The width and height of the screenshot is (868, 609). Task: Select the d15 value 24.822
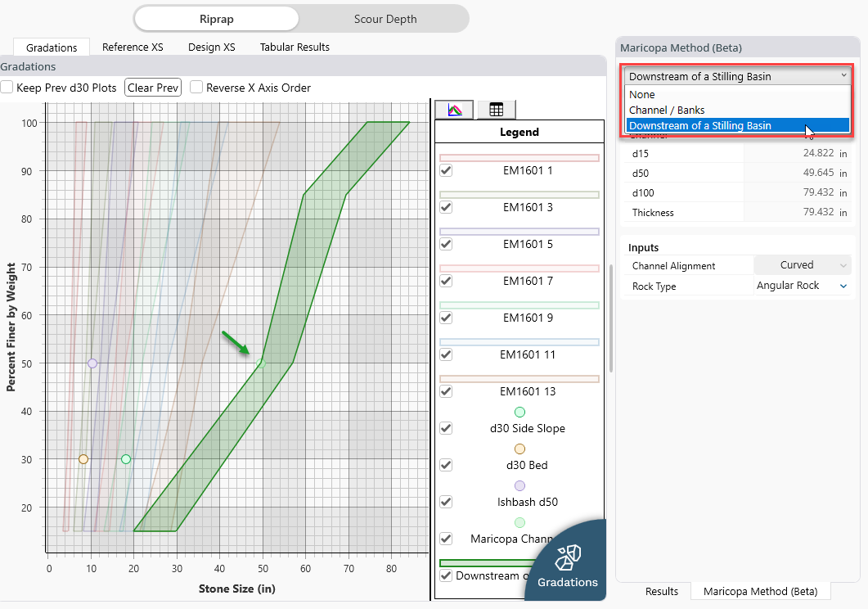point(818,153)
